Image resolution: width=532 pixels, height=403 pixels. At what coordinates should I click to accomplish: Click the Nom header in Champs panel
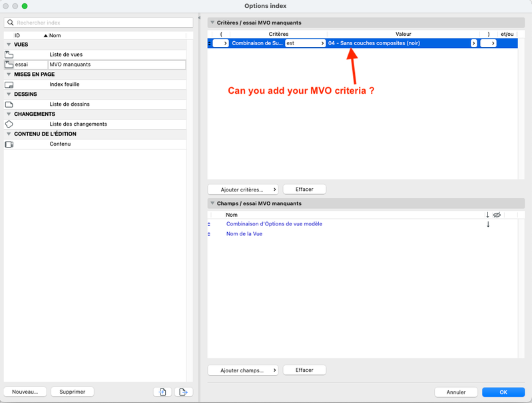click(x=232, y=215)
